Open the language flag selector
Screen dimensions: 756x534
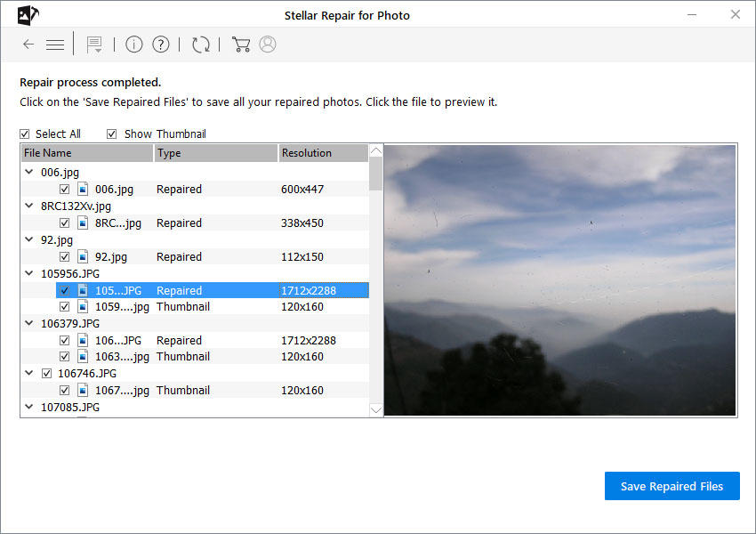[94, 44]
